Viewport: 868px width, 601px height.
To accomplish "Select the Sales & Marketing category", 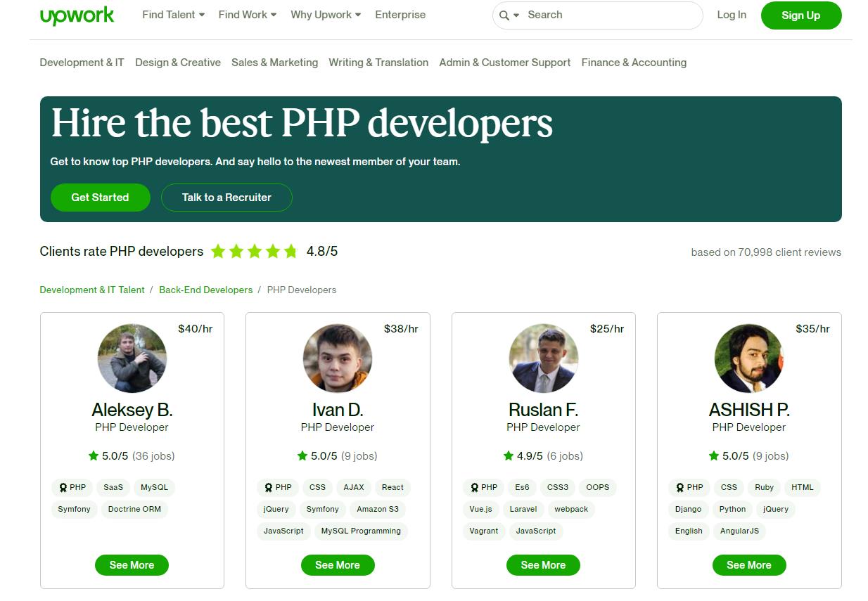I will 274,63.
